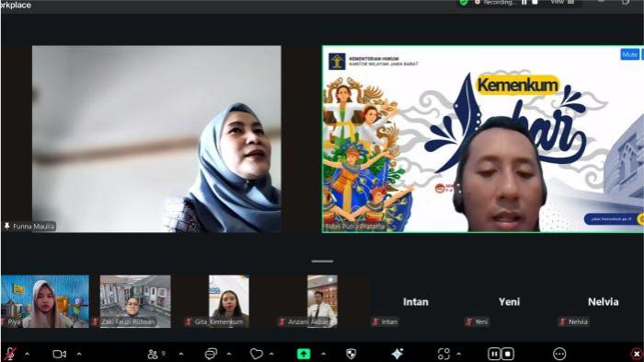
Task: Click the 'Funna Maulia' name label
Action: (x=34, y=227)
